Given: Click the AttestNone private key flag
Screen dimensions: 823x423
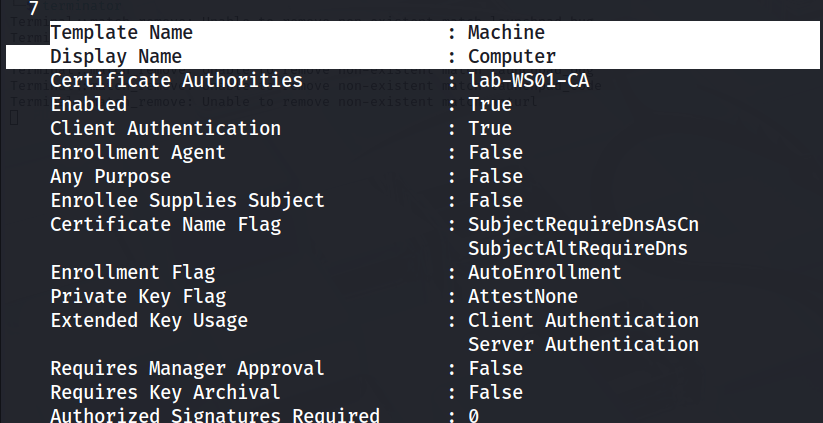Looking at the screenshot, I should click(x=523, y=296).
